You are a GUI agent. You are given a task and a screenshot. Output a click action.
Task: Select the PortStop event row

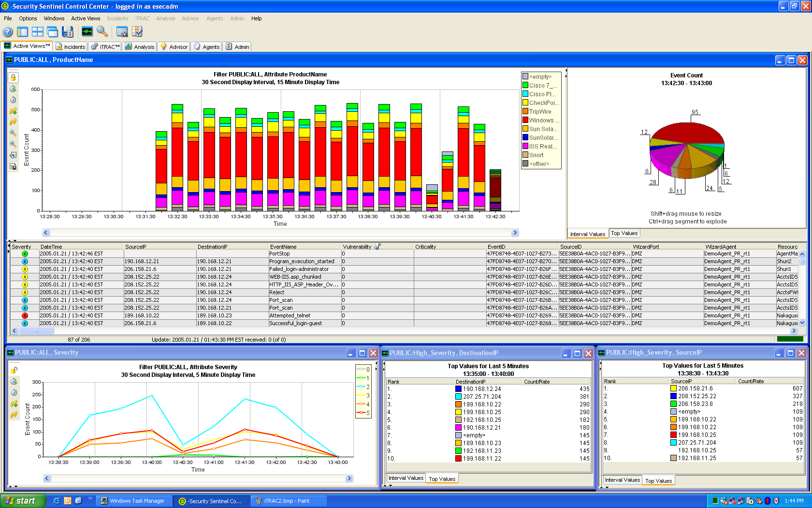click(x=404, y=254)
